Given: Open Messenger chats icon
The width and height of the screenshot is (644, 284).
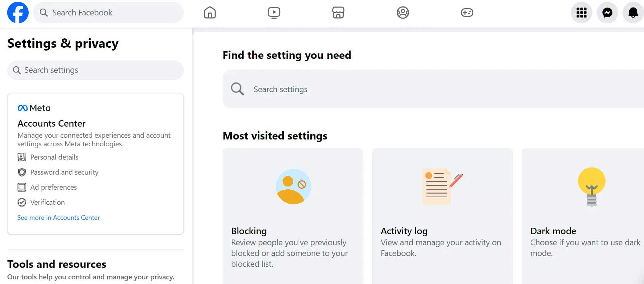Looking at the screenshot, I should (x=607, y=13).
